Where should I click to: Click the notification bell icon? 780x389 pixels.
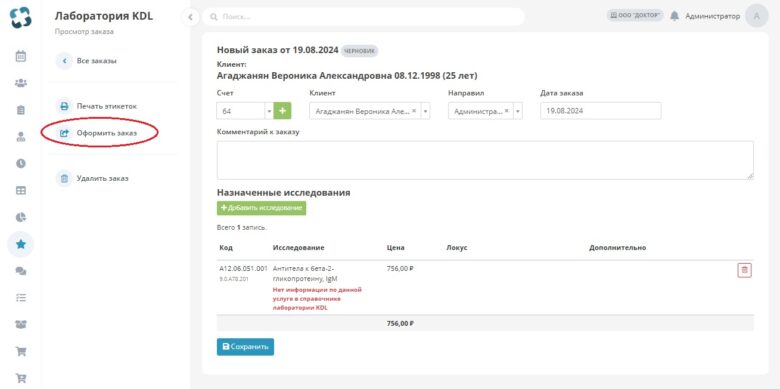(x=674, y=16)
